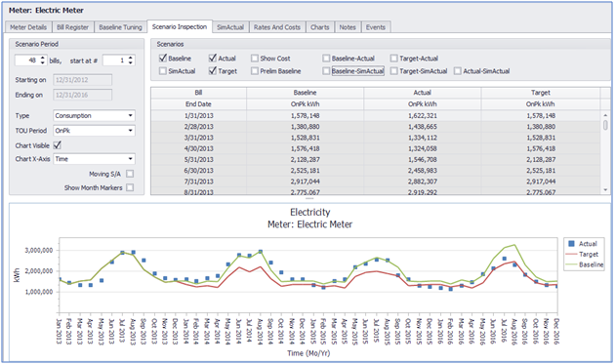Screen dimensions: 615x364
Task: Select the 7/31/2013 bill row date
Action: coord(198,182)
